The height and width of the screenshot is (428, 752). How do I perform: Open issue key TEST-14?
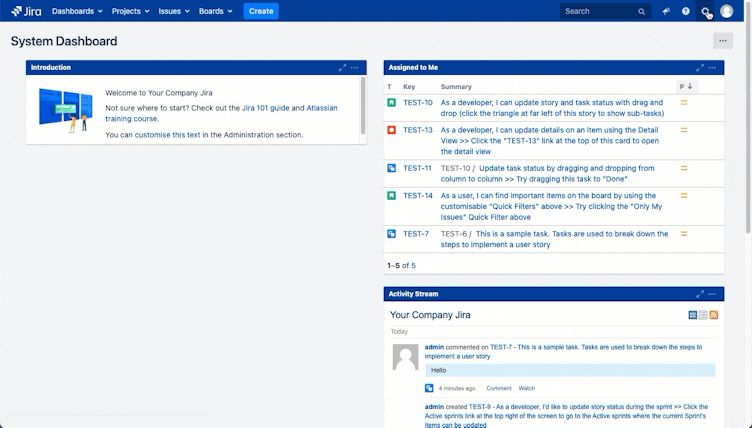[418, 195]
